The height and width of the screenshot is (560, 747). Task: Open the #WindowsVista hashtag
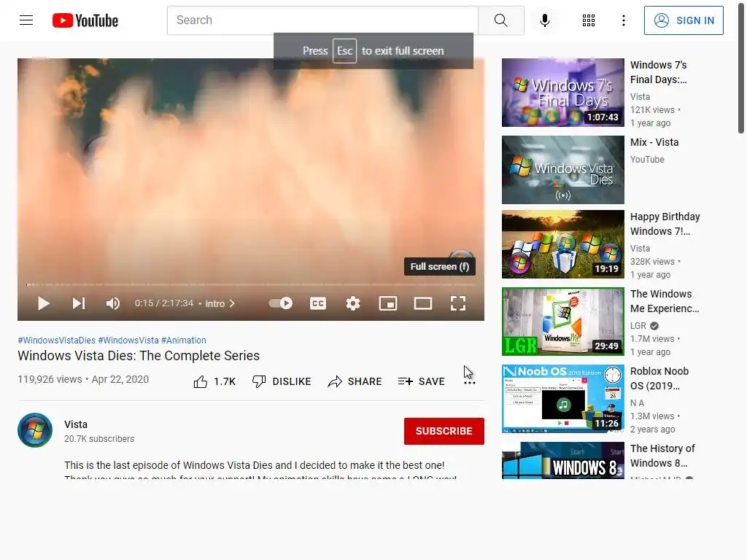[128, 341]
